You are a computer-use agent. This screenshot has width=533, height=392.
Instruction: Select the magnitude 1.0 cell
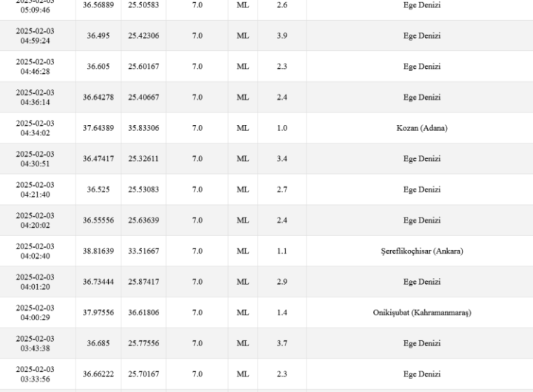(x=282, y=128)
